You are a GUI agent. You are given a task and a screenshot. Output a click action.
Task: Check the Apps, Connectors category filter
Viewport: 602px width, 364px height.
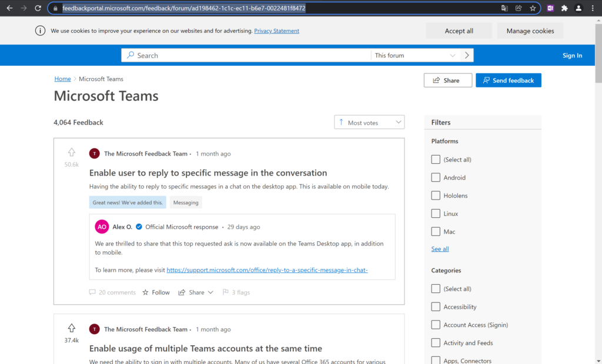pyautogui.click(x=436, y=360)
